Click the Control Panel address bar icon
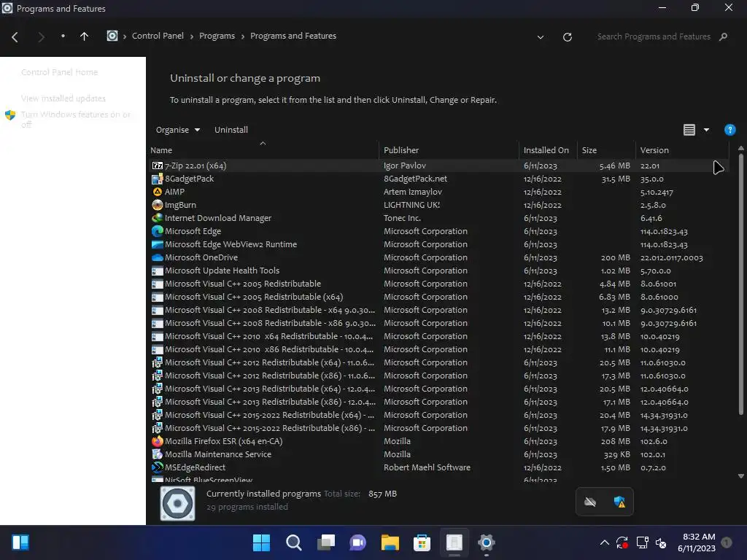Screen dimensions: 747x560 pos(112,36)
